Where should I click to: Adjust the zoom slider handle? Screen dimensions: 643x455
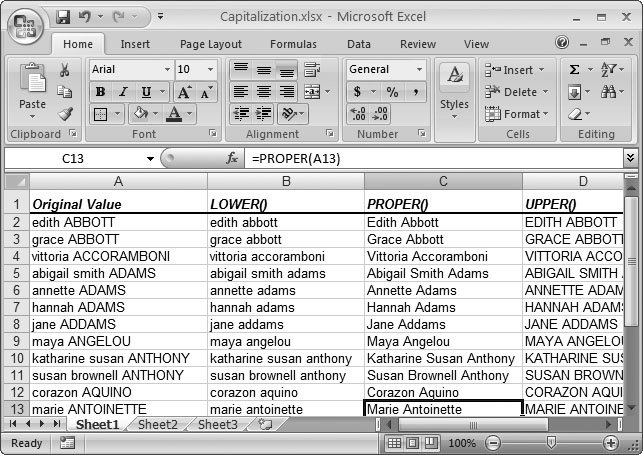[551, 442]
